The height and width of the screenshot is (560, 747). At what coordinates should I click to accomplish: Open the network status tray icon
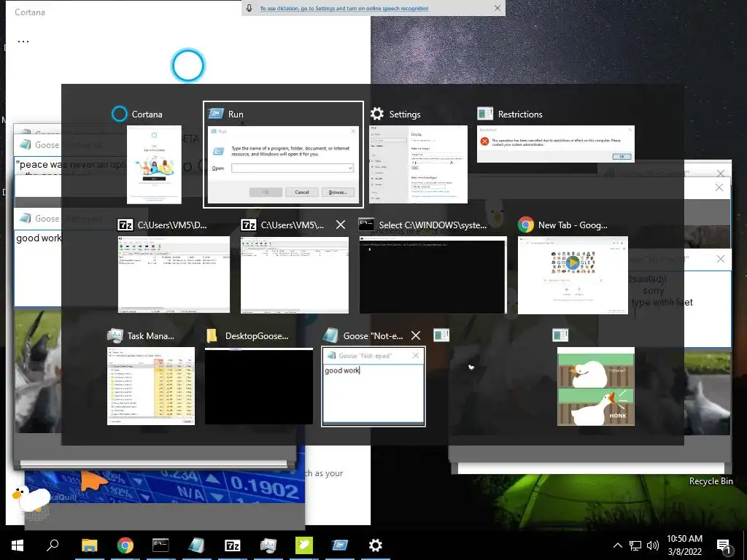[x=635, y=545]
